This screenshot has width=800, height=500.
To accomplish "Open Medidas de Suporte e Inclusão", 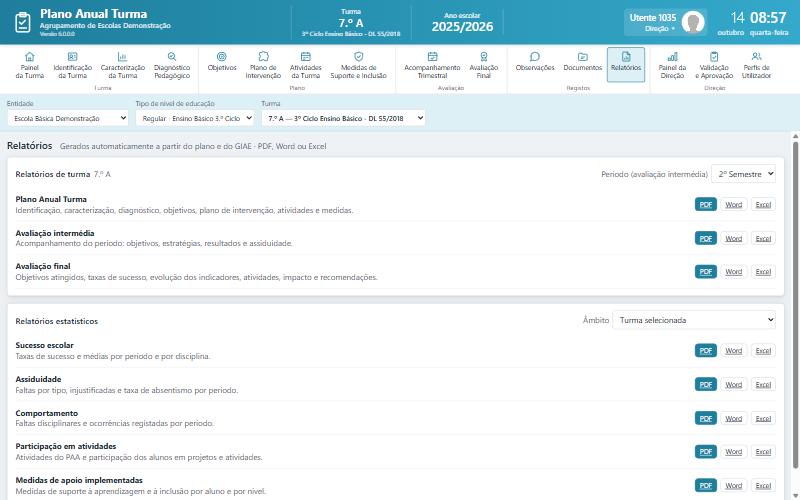I will 359,65.
